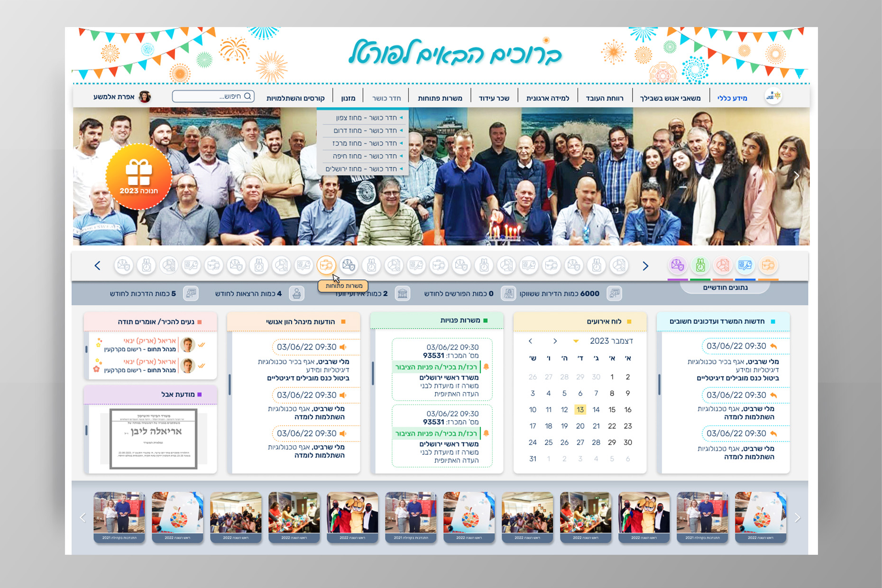Click the speaker icon on first HR announcement

pyautogui.click(x=343, y=347)
